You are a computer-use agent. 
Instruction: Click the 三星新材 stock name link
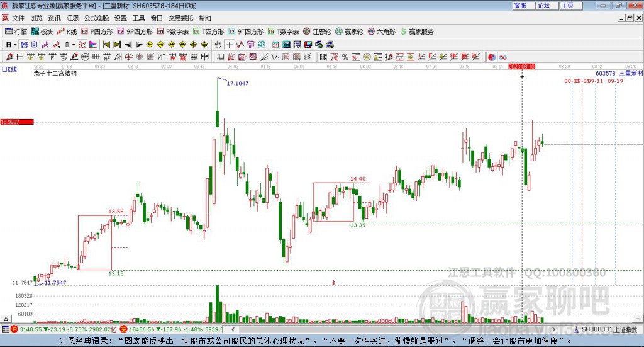click(631, 73)
